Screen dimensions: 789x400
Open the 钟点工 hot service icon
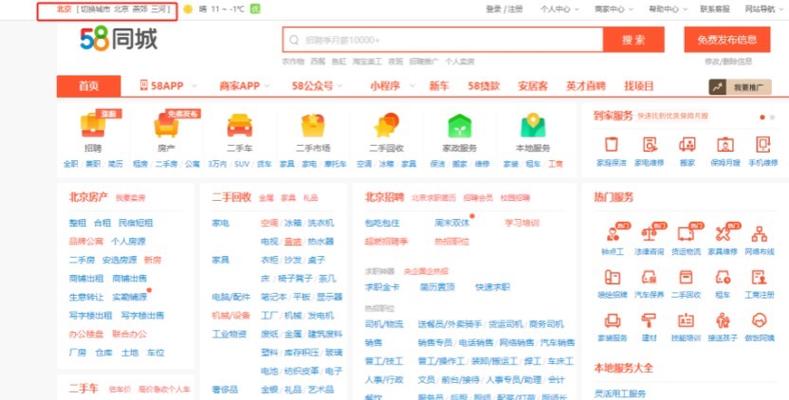(x=614, y=233)
